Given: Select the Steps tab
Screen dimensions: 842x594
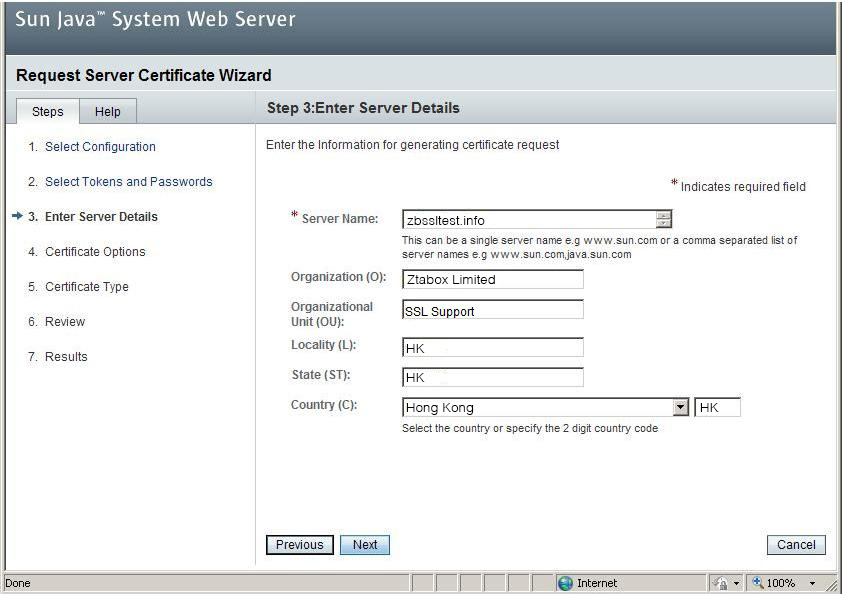Looking at the screenshot, I should click(47, 112).
